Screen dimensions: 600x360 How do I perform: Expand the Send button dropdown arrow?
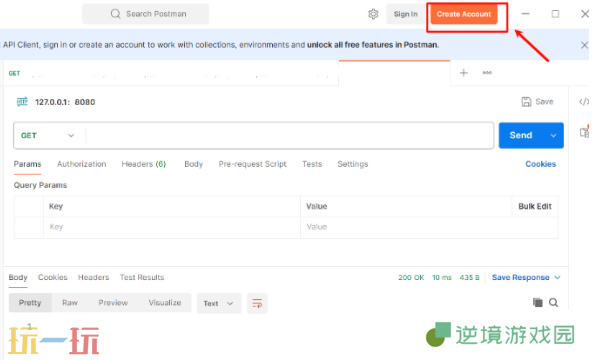click(x=553, y=135)
